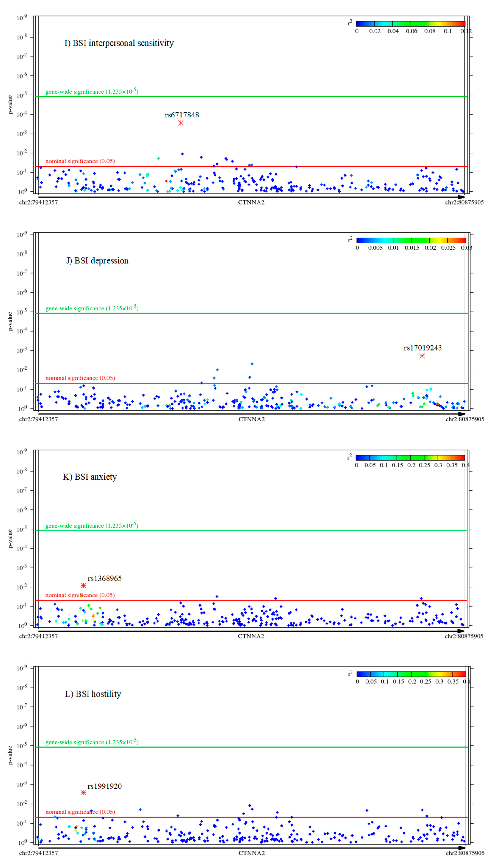Viewport: 493px width, 868px height.
Task: Click the rs1991920 SNP label
Action: point(105,786)
